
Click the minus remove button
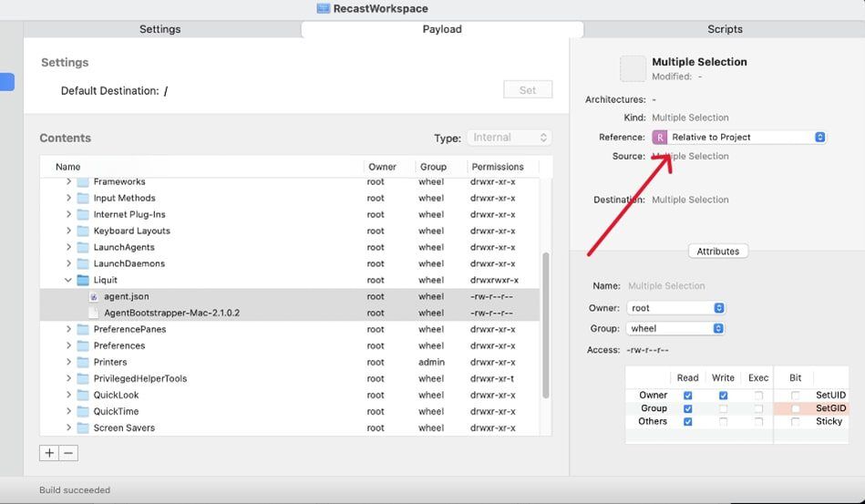pos(68,453)
